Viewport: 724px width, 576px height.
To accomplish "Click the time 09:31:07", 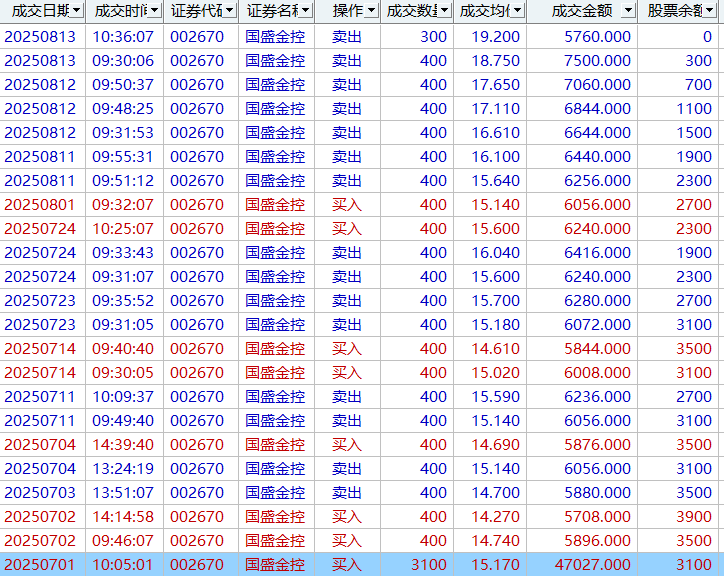I will click(123, 277).
